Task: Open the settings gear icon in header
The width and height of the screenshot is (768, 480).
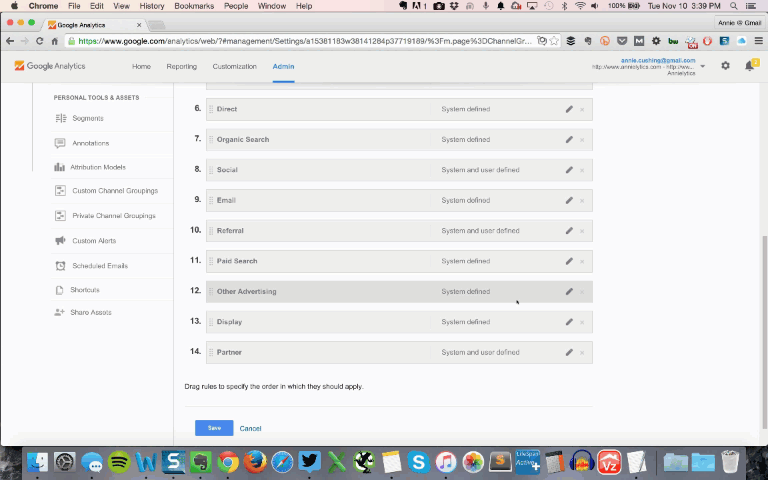Action: [x=725, y=66]
